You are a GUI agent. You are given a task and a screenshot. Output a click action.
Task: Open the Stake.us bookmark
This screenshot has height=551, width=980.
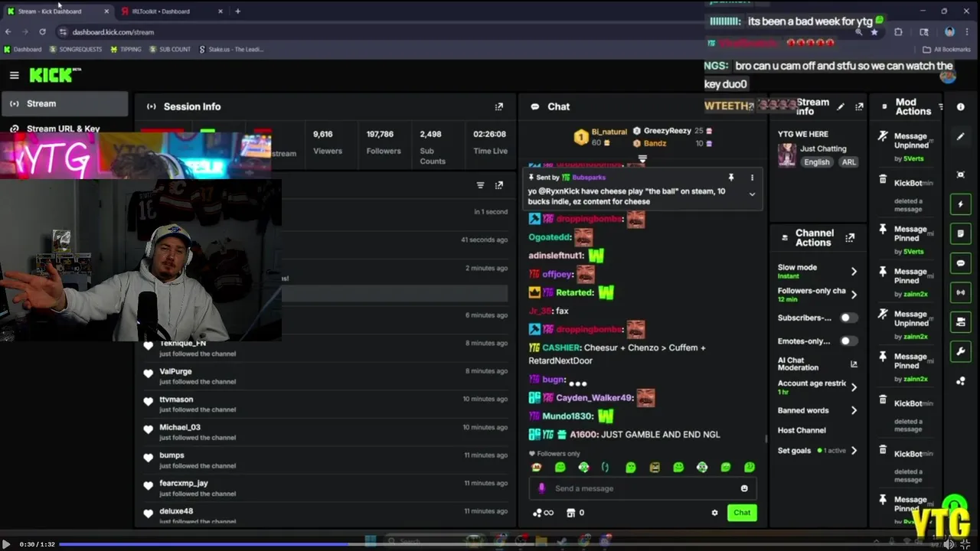point(231,49)
